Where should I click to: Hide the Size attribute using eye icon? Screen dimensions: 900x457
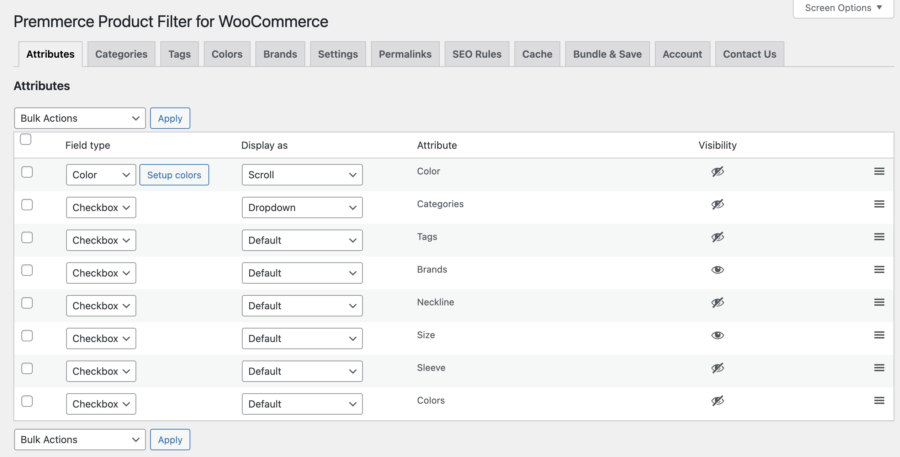(x=717, y=336)
